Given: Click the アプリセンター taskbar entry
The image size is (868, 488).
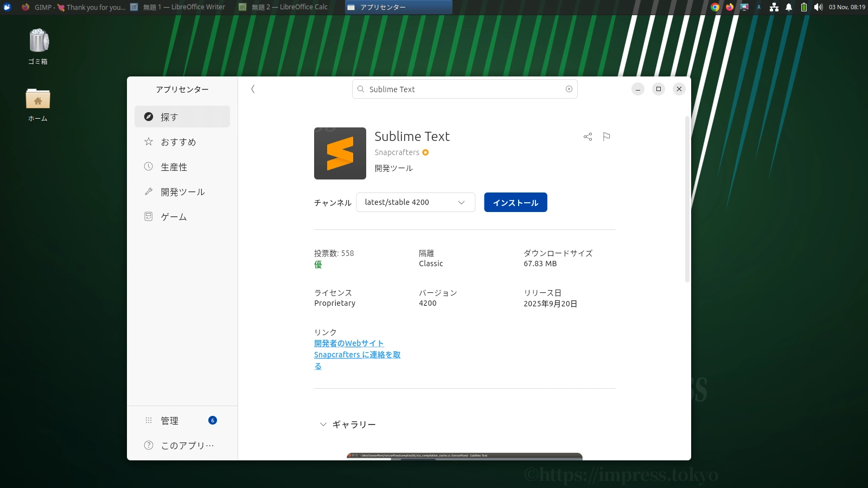Looking at the screenshot, I should pos(398,7).
